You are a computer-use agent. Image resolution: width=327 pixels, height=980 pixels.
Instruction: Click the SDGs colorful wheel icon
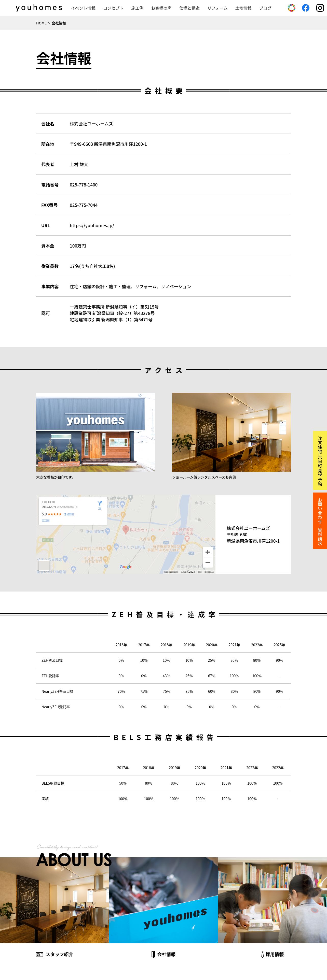click(x=291, y=8)
